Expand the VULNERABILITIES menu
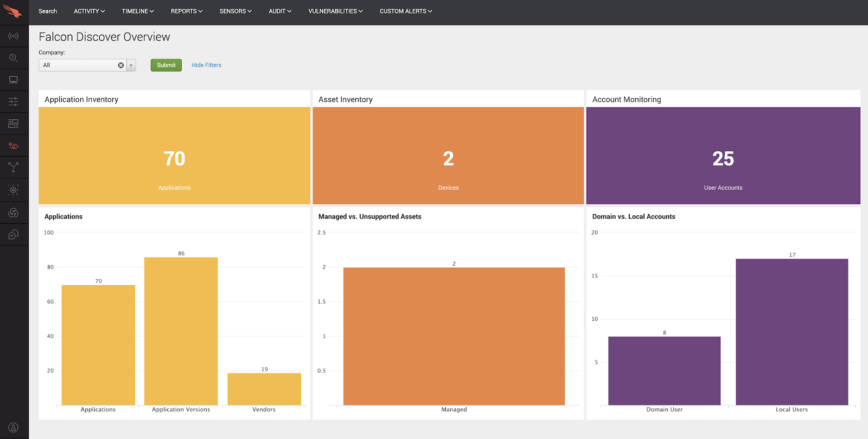The image size is (868, 439). tap(335, 11)
